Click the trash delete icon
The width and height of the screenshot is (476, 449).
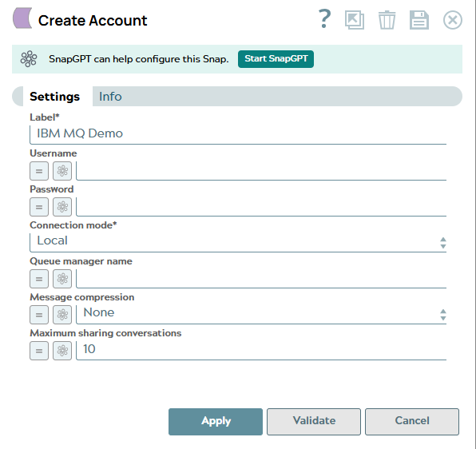point(387,20)
